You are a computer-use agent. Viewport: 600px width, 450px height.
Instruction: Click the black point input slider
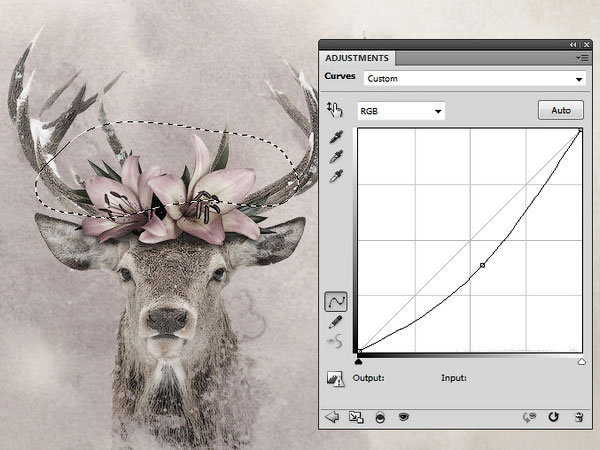point(359,362)
